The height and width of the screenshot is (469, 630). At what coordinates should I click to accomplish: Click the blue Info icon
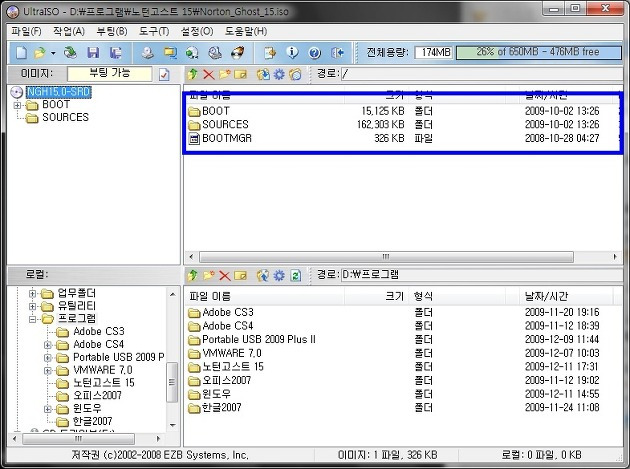tap(292, 52)
